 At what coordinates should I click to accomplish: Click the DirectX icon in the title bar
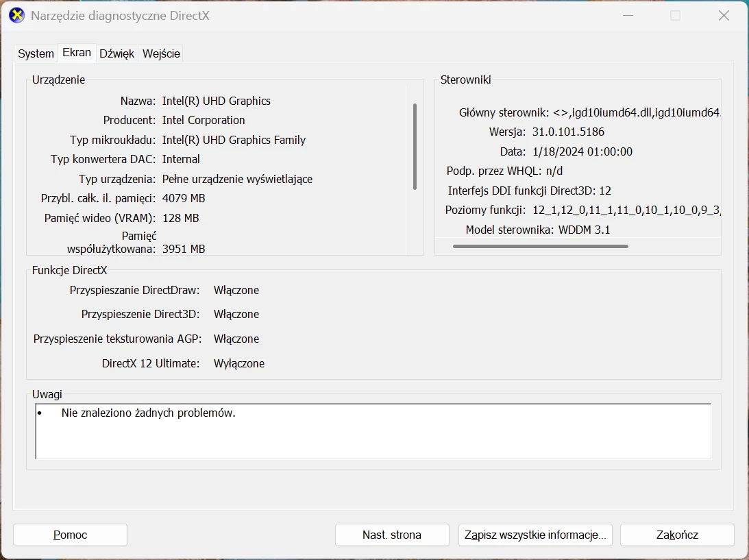pos(16,16)
